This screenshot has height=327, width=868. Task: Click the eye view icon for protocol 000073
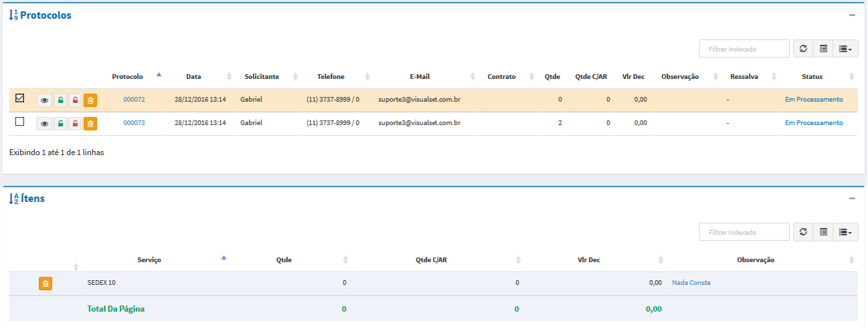tap(45, 124)
